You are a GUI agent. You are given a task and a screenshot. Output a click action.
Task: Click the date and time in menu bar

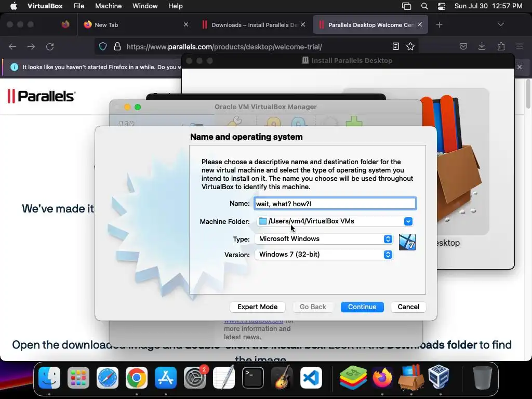488,6
